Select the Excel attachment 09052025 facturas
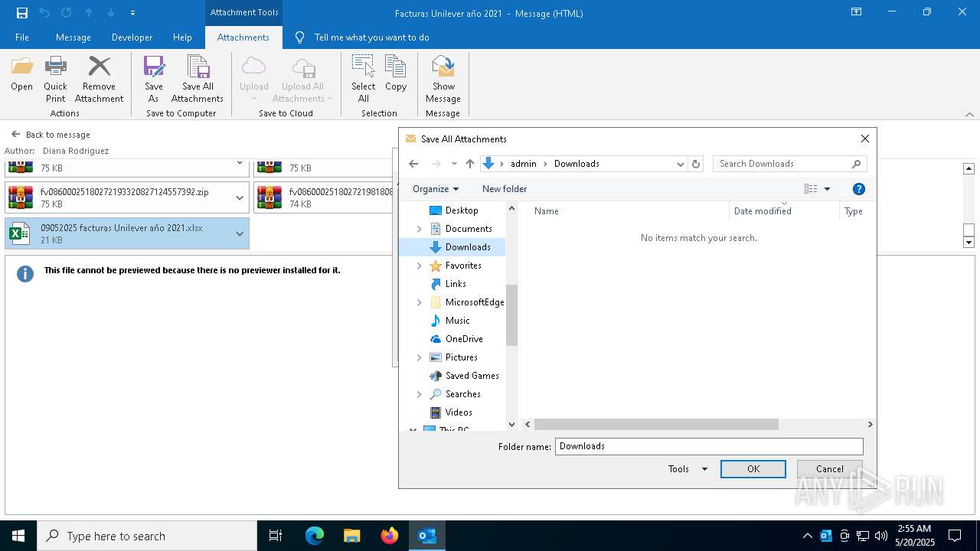Image resolution: width=980 pixels, height=551 pixels. pos(127,233)
